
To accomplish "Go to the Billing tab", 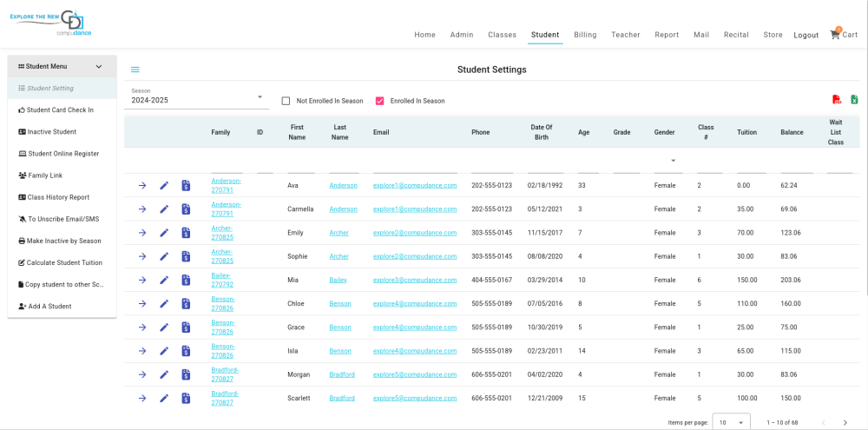I will click(585, 35).
